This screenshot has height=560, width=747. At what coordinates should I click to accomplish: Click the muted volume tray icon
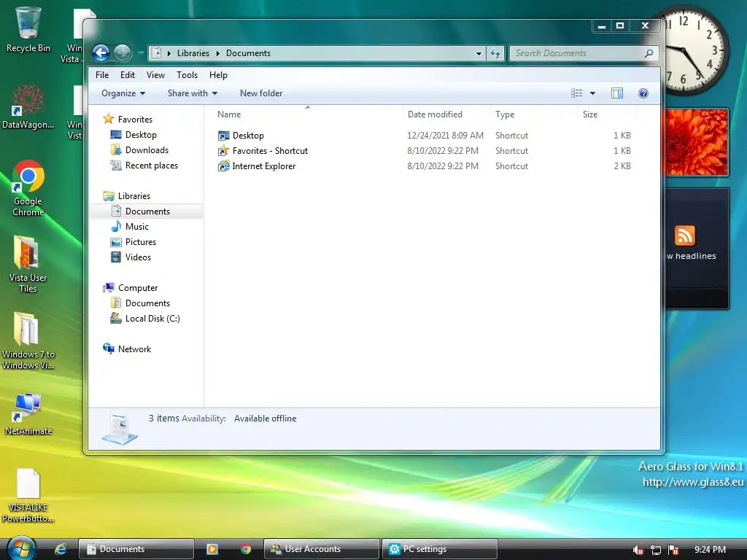click(x=638, y=550)
